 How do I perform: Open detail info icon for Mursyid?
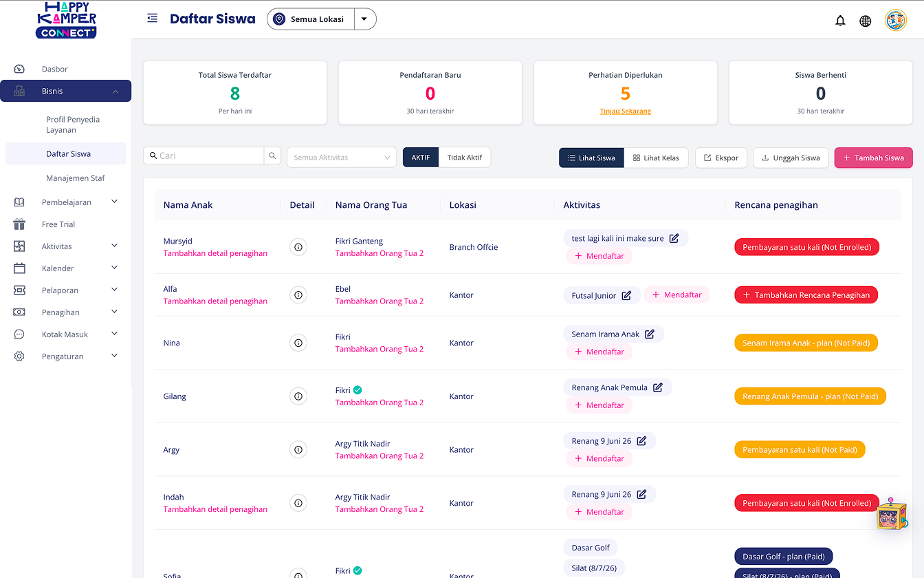point(298,247)
